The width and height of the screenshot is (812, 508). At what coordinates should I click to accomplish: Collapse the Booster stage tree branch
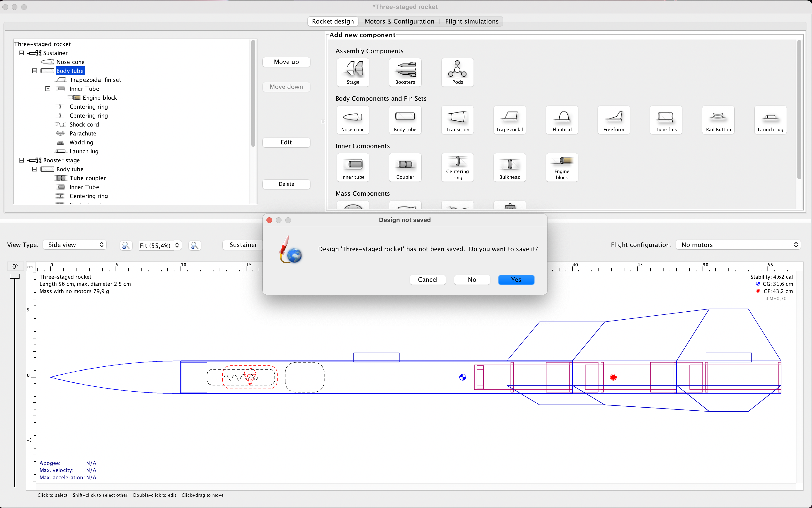tap(21, 160)
